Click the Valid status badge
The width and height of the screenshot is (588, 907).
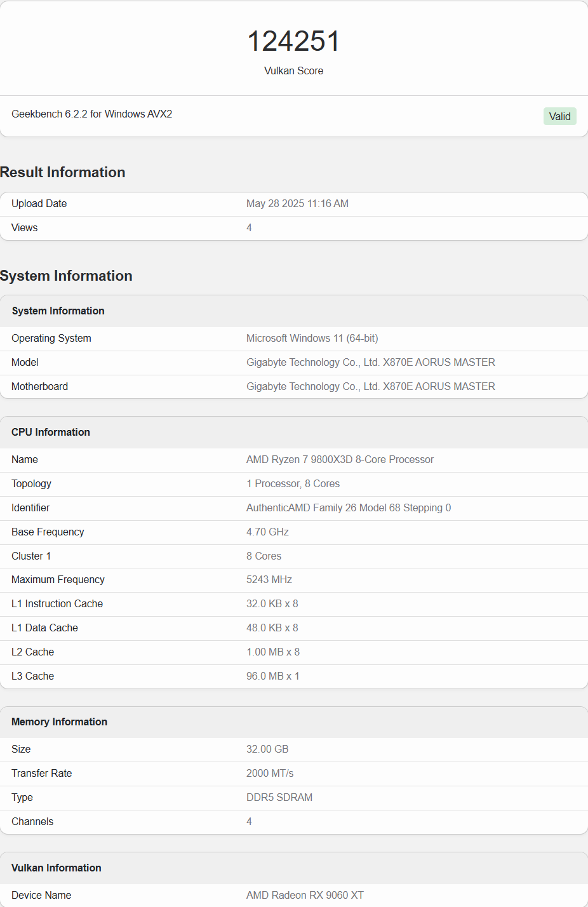tap(559, 116)
